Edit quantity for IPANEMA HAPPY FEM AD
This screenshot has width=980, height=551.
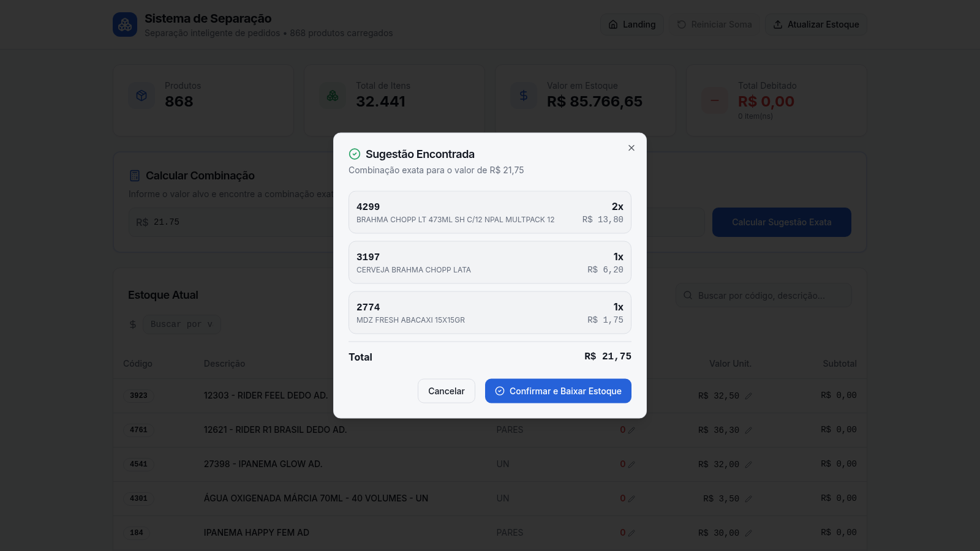tap(631, 533)
